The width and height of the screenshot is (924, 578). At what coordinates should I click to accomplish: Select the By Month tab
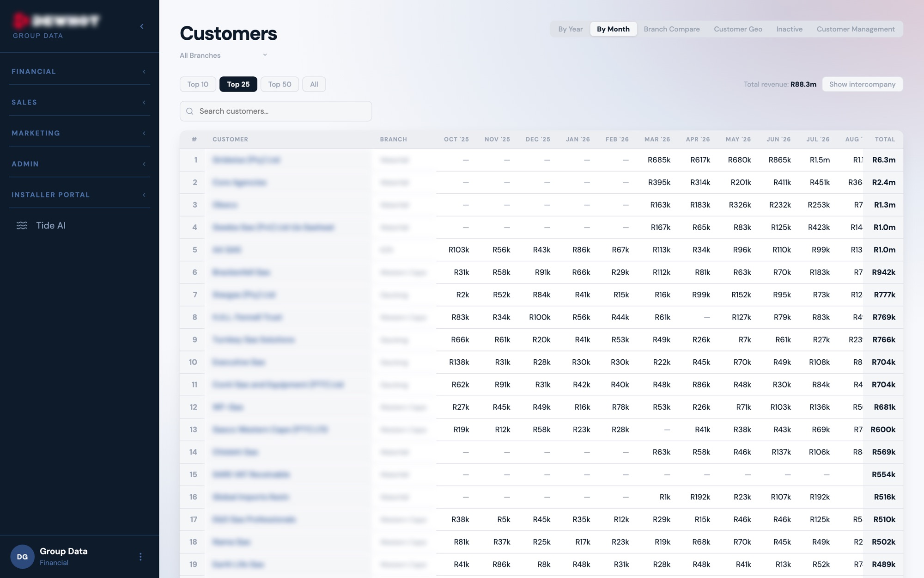[613, 29]
